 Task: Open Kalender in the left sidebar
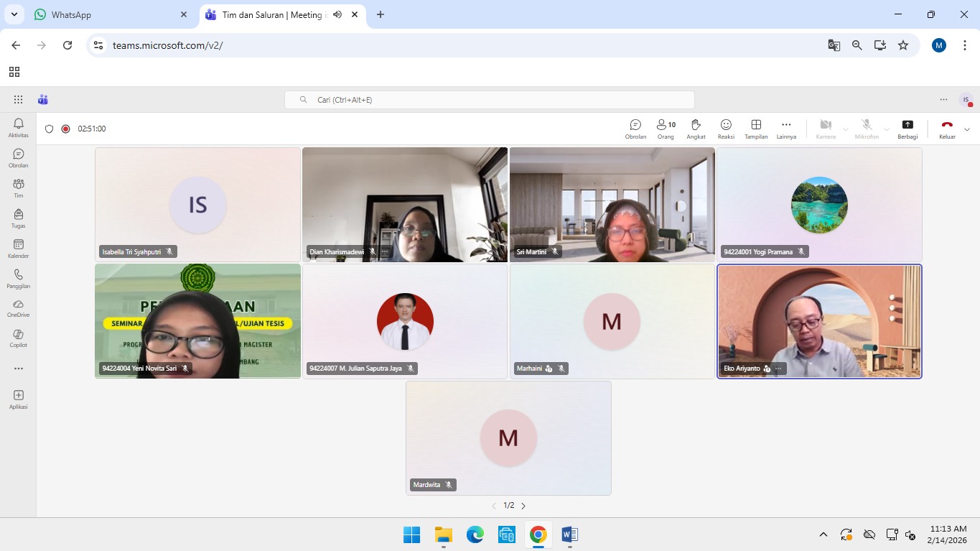tap(19, 249)
